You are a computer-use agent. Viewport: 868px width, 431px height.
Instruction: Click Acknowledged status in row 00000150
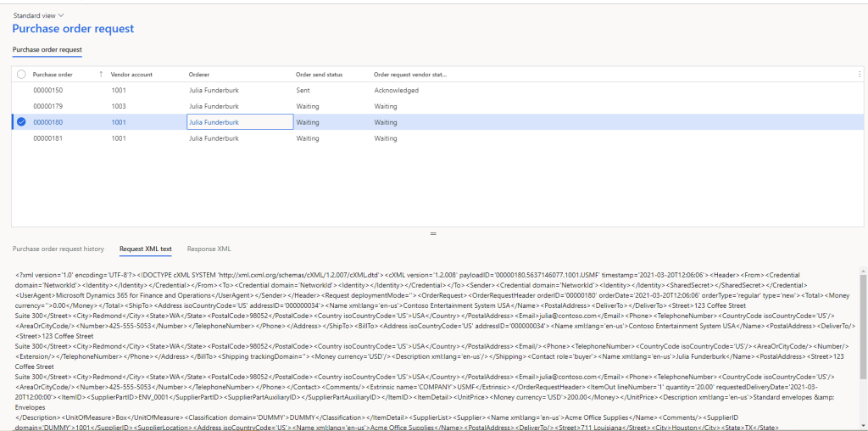click(397, 90)
